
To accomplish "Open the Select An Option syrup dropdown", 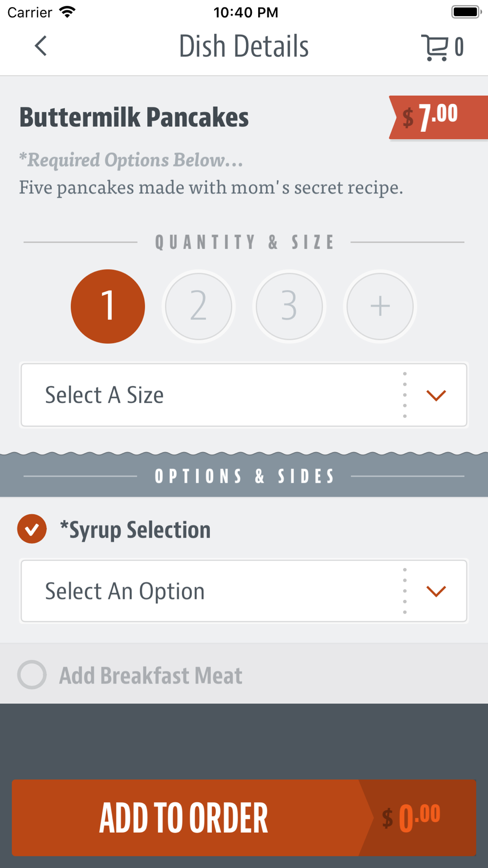I will pyautogui.click(x=244, y=591).
